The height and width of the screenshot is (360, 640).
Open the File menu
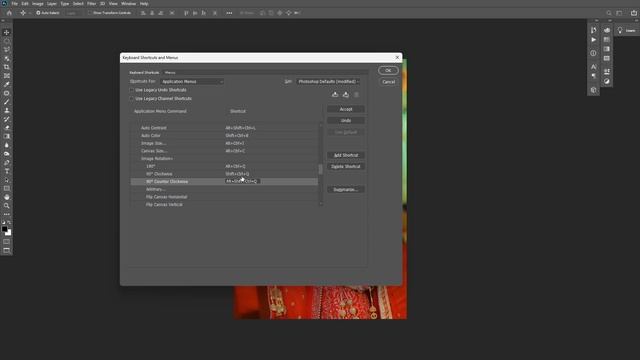point(15,4)
